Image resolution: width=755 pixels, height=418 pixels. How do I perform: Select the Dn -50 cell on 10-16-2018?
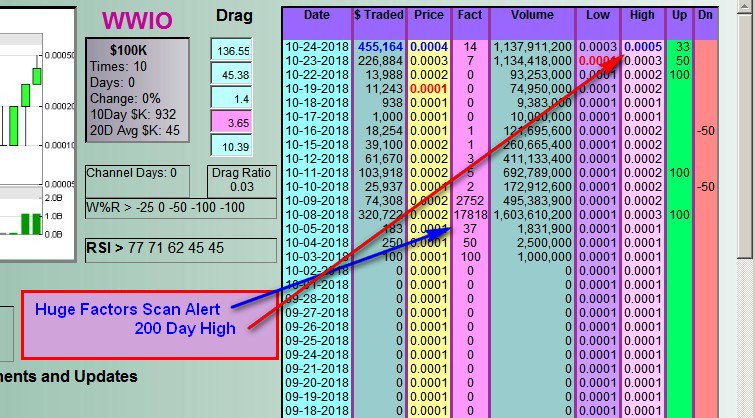(x=706, y=131)
